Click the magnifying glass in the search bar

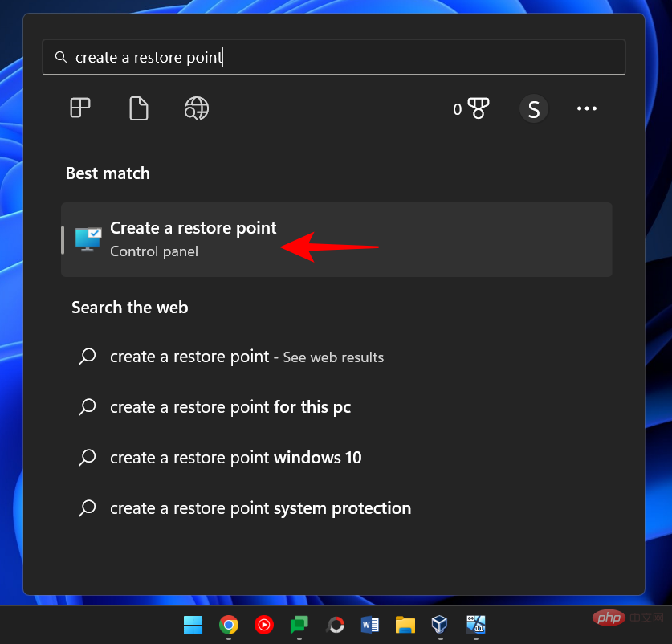[x=60, y=57]
